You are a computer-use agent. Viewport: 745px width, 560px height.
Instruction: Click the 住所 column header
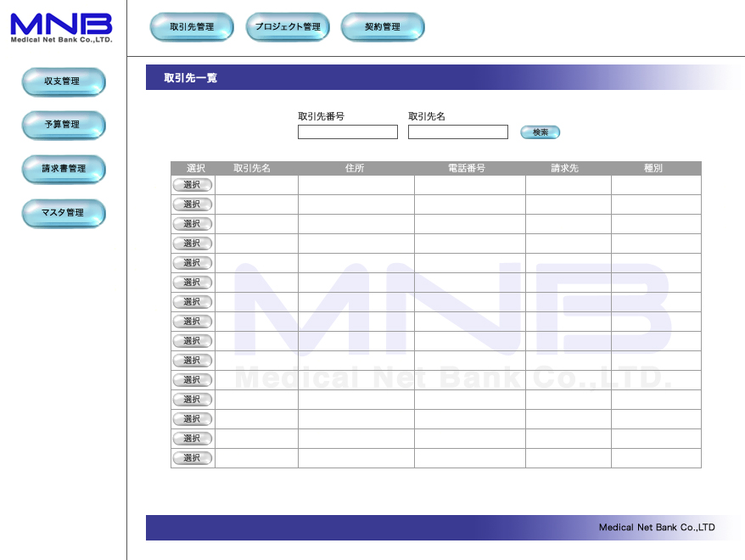pos(356,168)
